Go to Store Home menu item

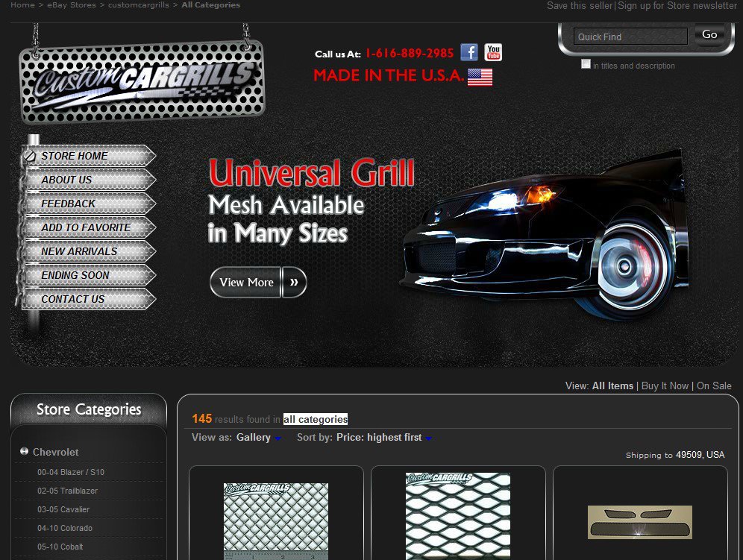click(x=89, y=156)
